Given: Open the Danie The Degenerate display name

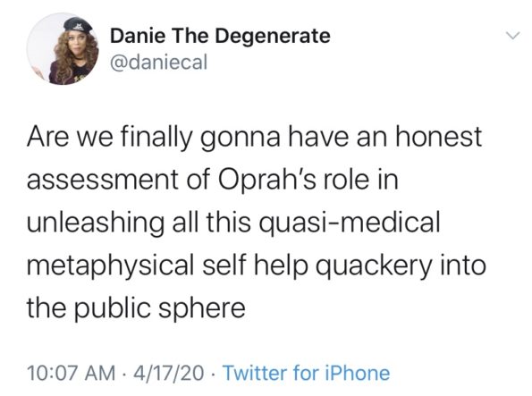Looking at the screenshot, I should (x=220, y=36).
